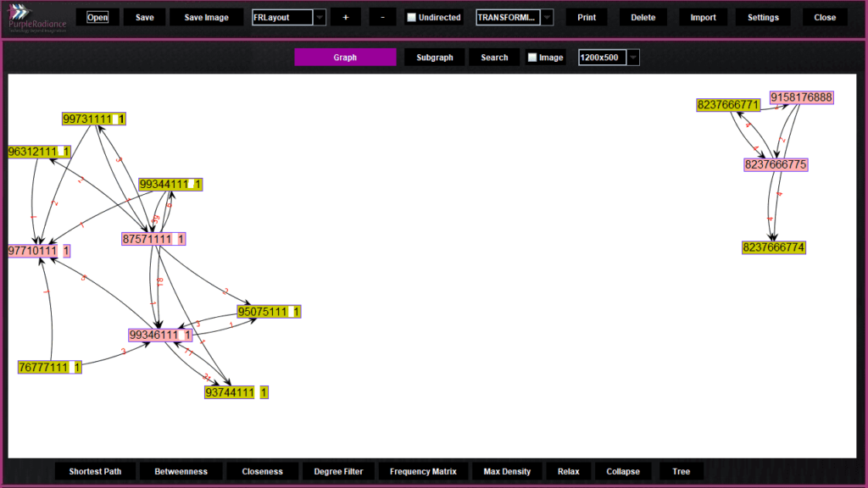Click the Save button
Image resolution: width=868 pixels, height=488 pixels.
pos(144,17)
